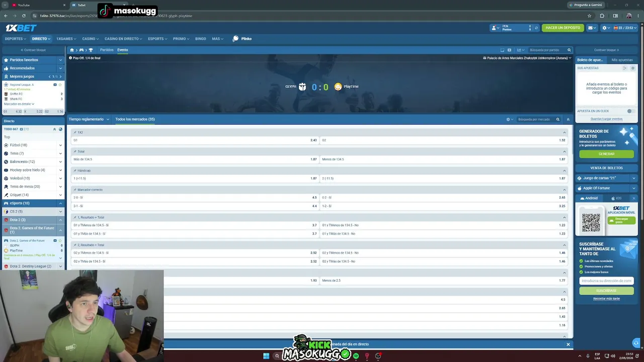Click the gamepad breadcrumb icon

(82, 50)
